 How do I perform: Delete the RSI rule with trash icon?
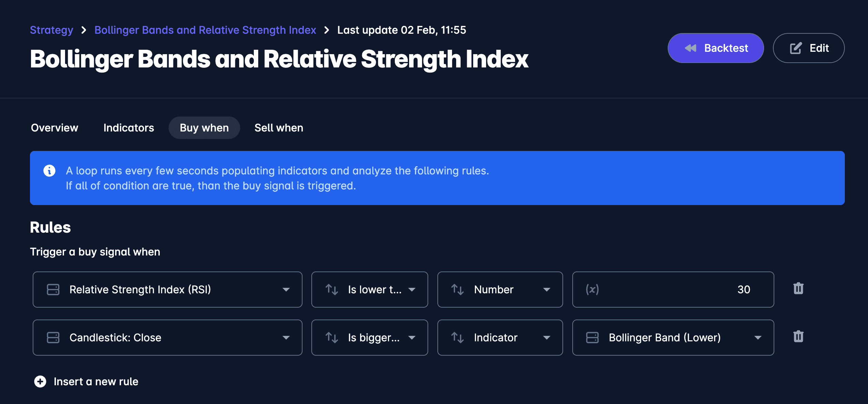tap(798, 289)
